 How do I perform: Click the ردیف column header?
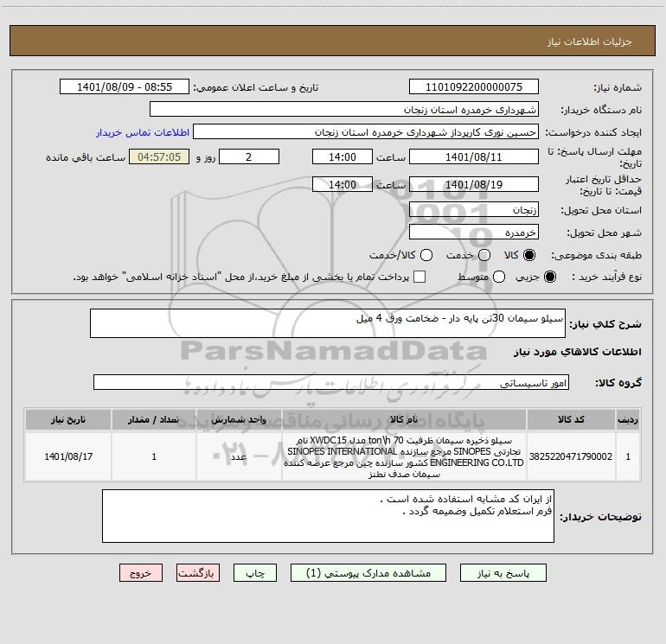click(x=628, y=420)
